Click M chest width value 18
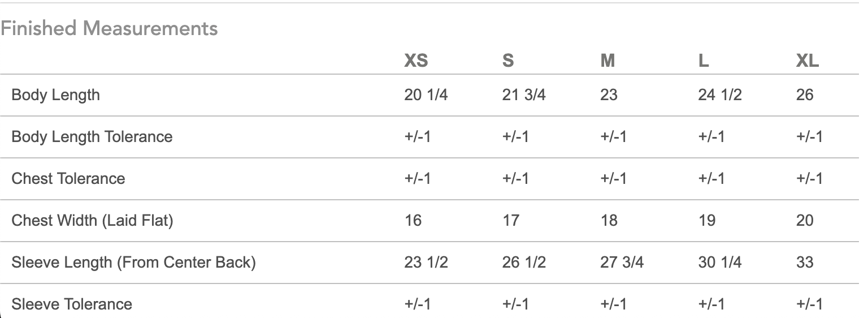Viewport: 868px width, 318px height. pos(609,220)
